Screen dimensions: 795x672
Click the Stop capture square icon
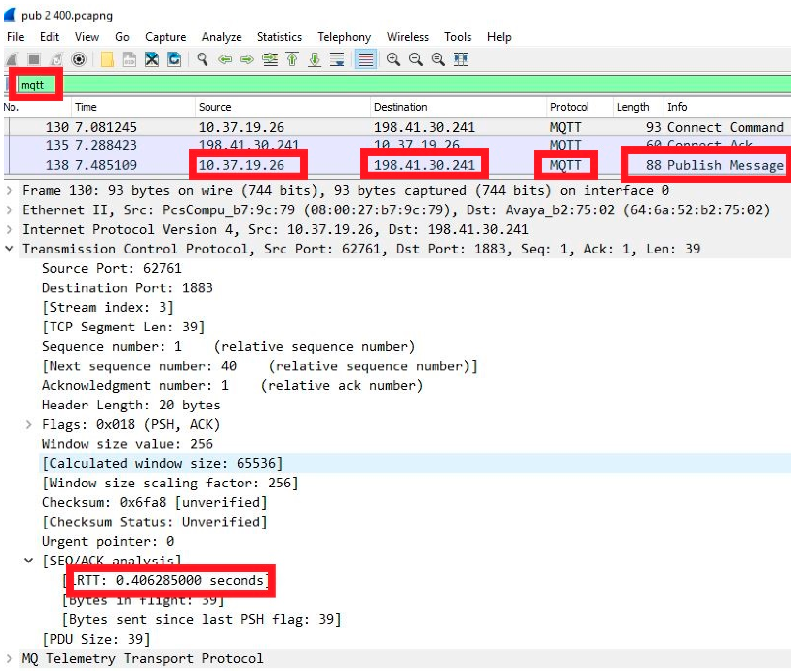pyautogui.click(x=34, y=59)
